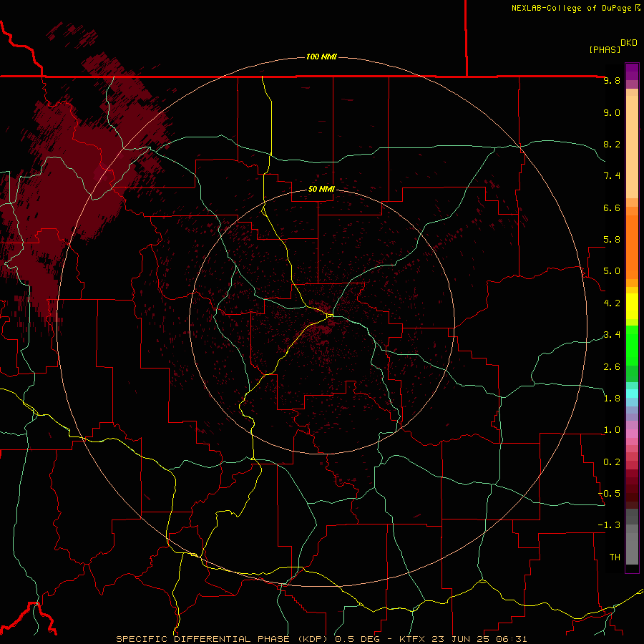Image resolution: width=644 pixels, height=644 pixels.
Task: Select the 9.0 value on the scale
Action: 612,112
